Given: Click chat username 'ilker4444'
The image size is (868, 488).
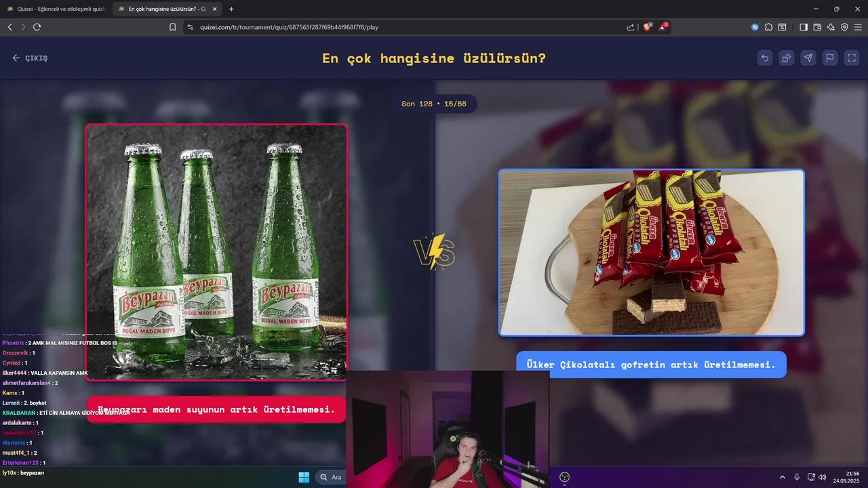Looking at the screenshot, I should pos(14,373).
